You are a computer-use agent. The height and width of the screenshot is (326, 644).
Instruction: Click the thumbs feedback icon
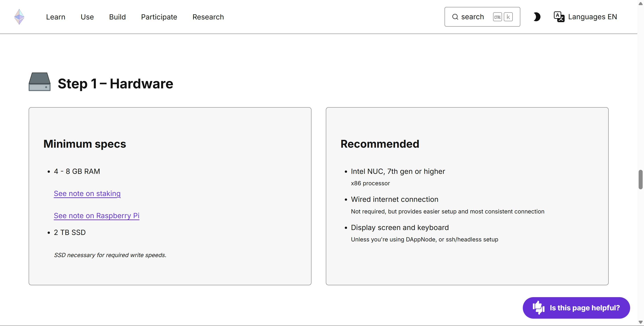pyautogui.click(x=538, y=307)
